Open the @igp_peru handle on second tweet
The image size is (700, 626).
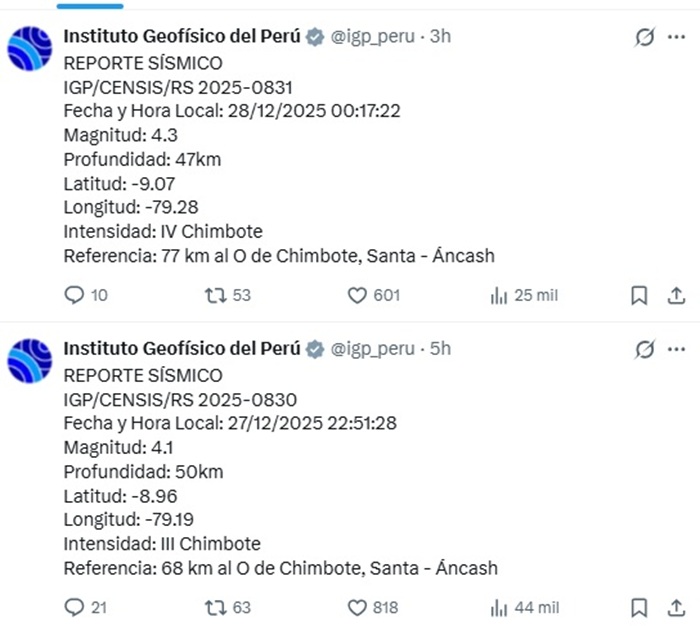tap(372, 348)
